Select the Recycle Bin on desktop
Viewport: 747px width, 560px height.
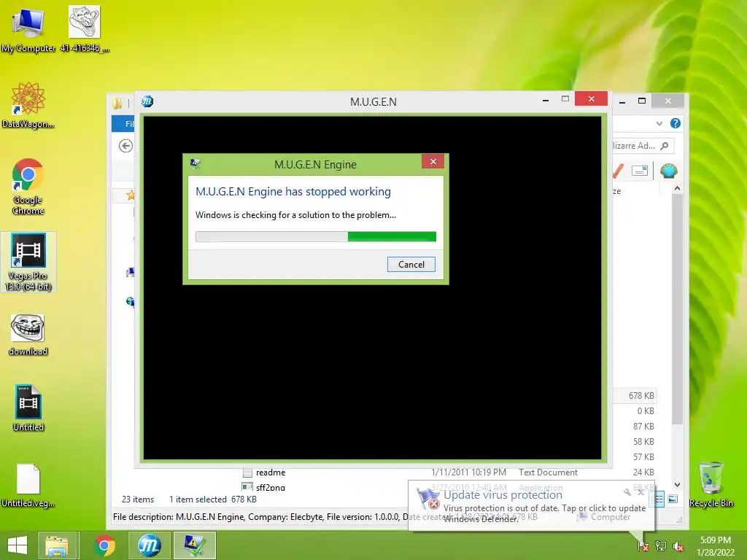[x=711, y=484]
